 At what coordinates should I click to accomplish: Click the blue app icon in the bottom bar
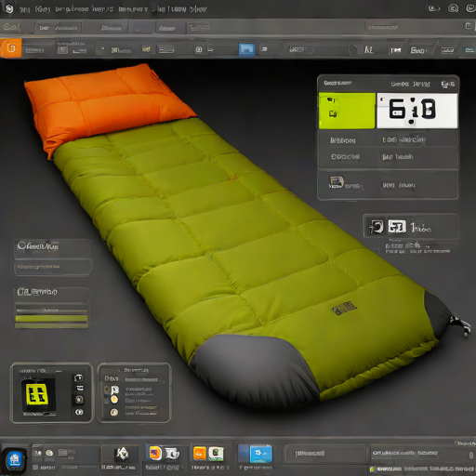coord(15,460)
